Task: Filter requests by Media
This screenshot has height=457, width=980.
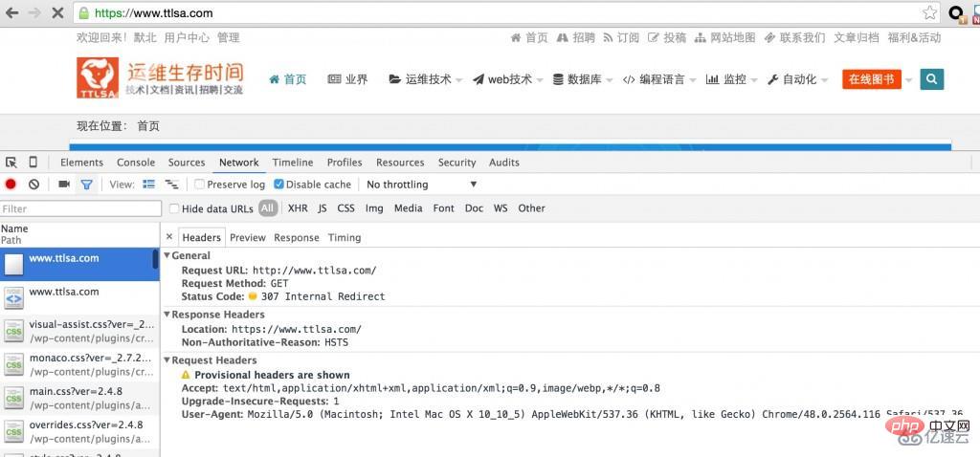Action: (408, 208)
